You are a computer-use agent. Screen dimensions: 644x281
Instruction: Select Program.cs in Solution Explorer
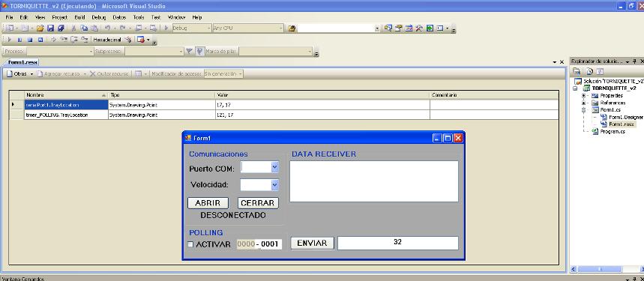613,132
